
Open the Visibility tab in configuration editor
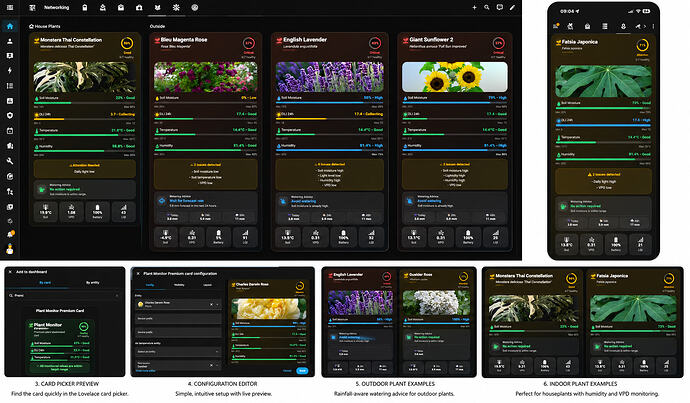tap(179, 285)
